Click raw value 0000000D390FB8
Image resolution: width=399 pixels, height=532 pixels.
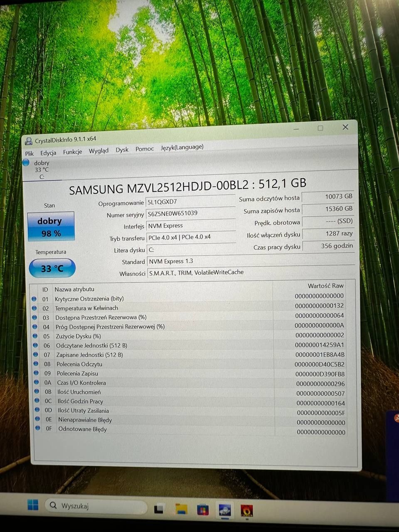[320, 374]
